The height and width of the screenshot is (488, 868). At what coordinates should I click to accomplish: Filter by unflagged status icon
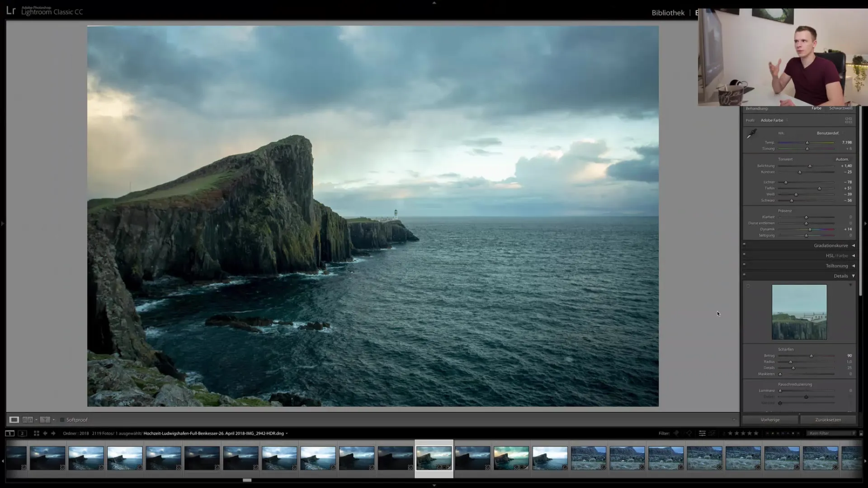coord(689,433)
